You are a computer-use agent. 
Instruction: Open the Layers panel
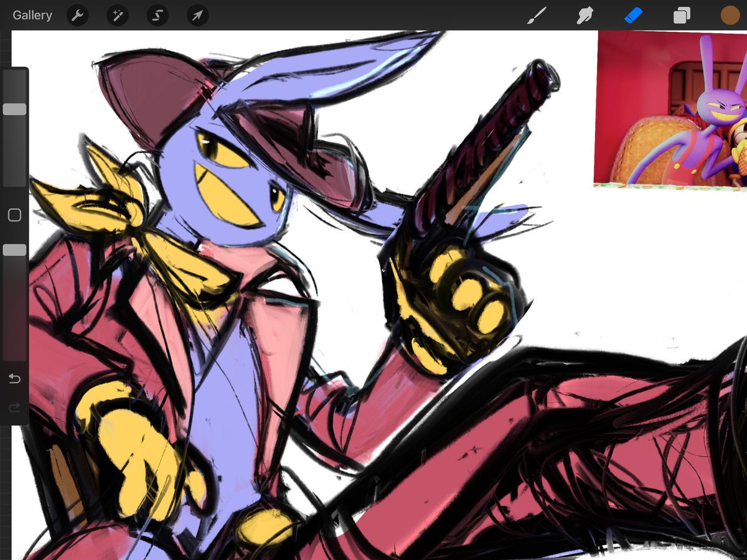tap(682, 16)
